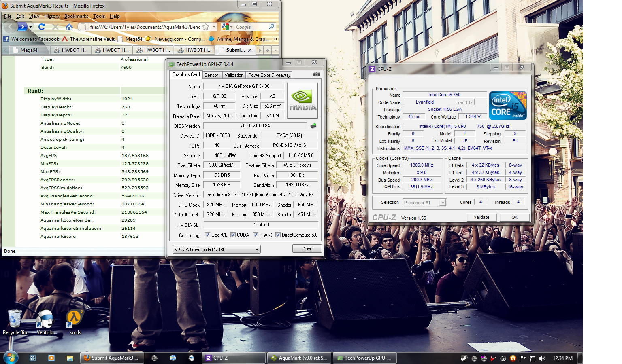
Task: Open the Recycle Bin desktop icon
Action: pyautogui.click(x=15, y=322)
